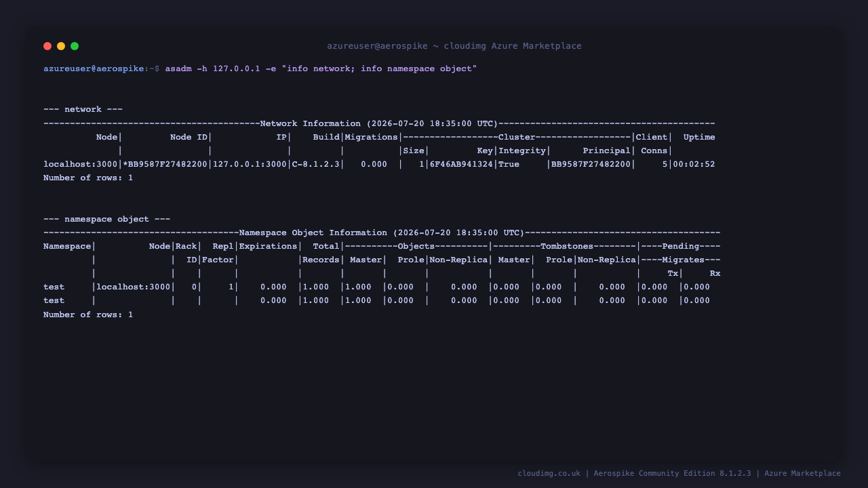Screen dimensions: 868x488
Task: Click the 'Migrations' column header in network table
Action: [x=372, y=137]
